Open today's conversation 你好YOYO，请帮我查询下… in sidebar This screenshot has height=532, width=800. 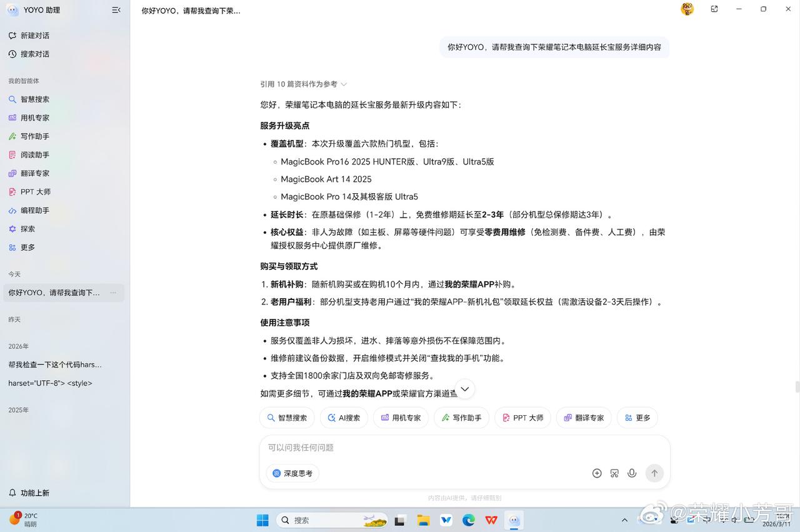pos(65,293)
